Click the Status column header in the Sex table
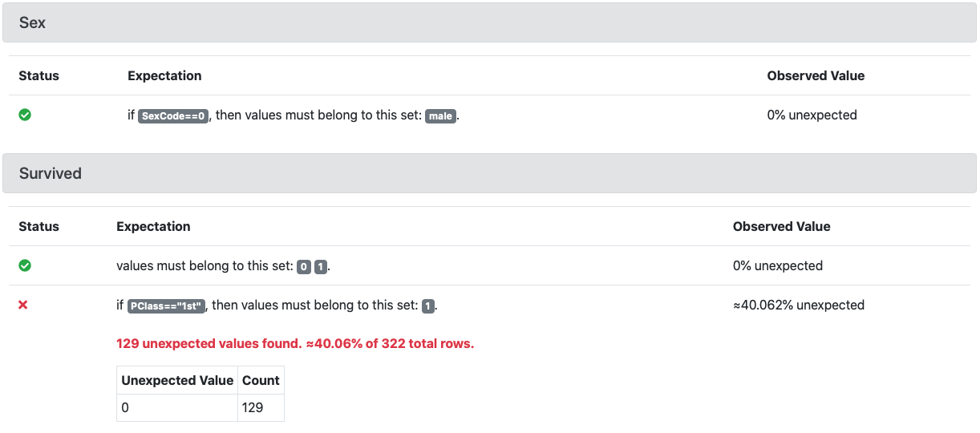 coord(39,75)
